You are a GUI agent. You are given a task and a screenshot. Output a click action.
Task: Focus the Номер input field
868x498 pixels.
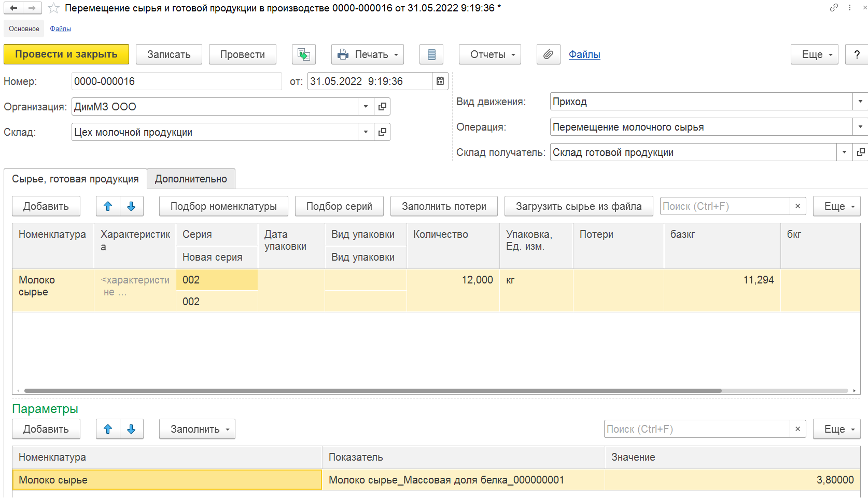pyautogui.click(x=176, y=81)
